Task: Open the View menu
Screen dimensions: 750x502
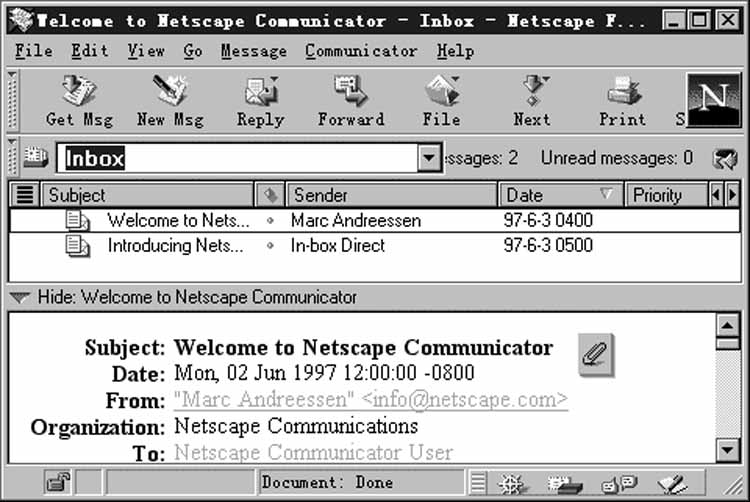Action: tap(146, 51)
